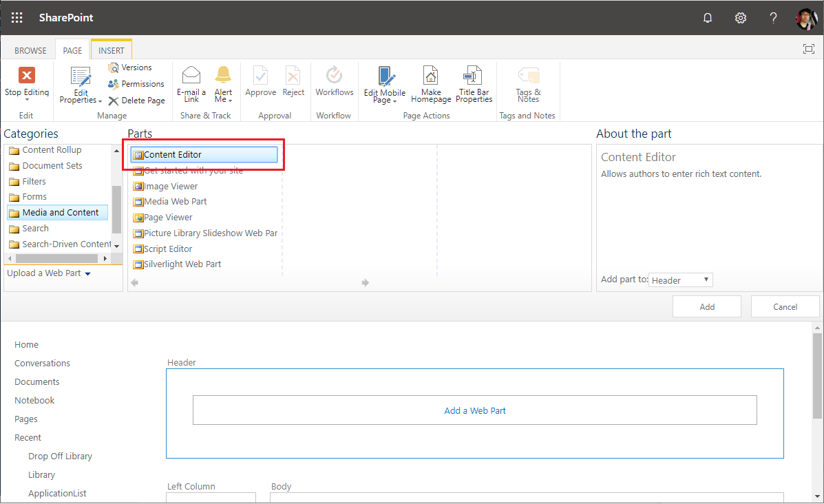This screenshot has width=824, height=504.
Task: Select the Forms category
Action: click(28, 196)
